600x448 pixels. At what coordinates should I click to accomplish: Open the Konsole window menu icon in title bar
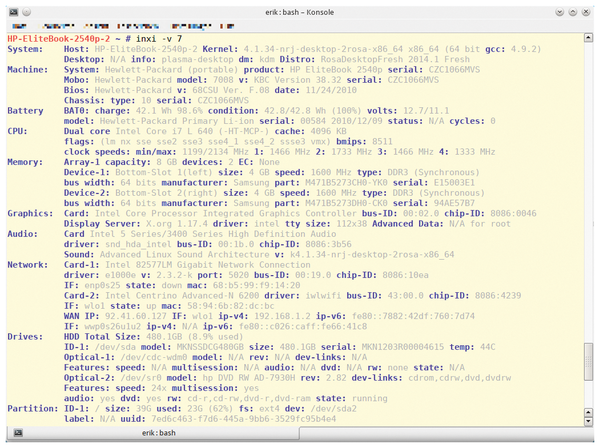[13, 12]
